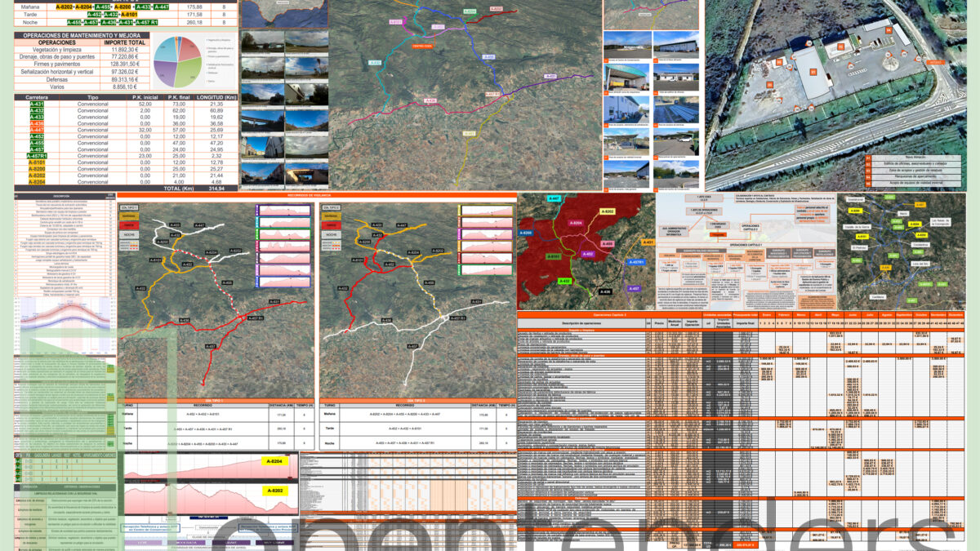Click distance '260,18' in the Noche row
This screenshot has height=551, width=980.
coord(194,22)
